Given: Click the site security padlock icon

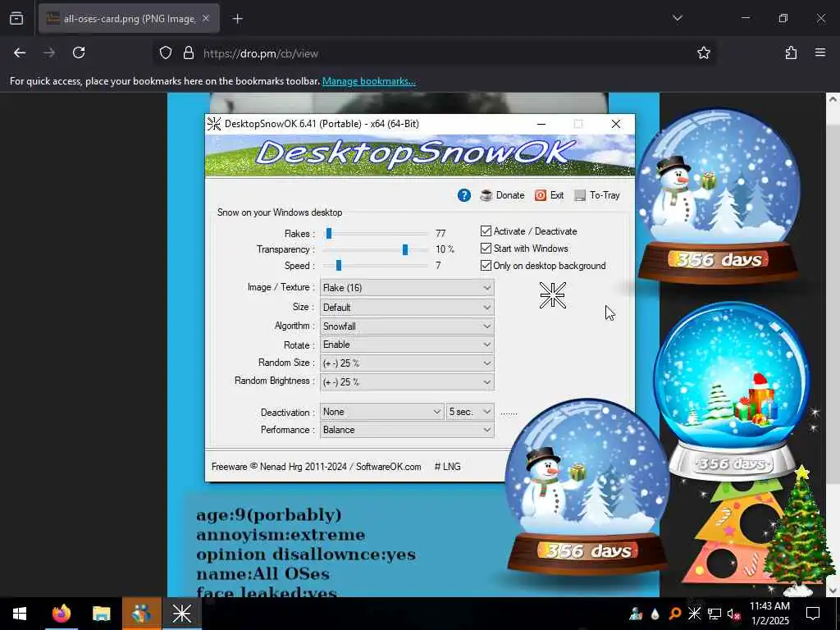Looking at the screenshot, I should point(188,53).
